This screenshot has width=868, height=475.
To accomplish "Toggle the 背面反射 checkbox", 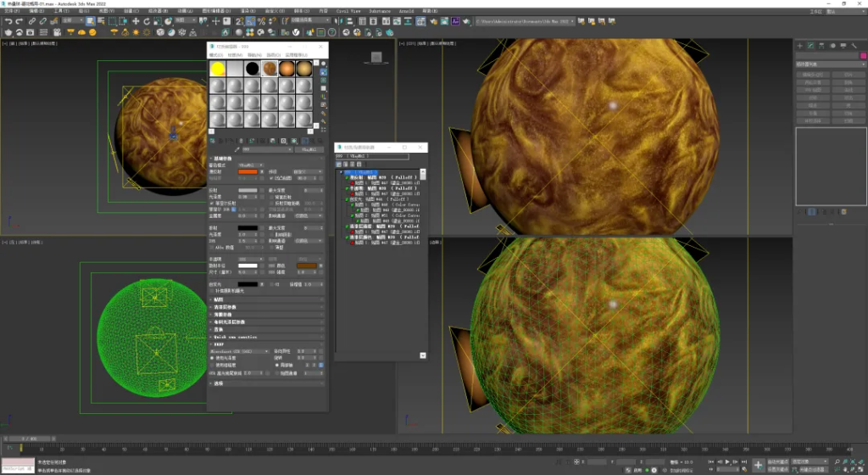I will click(271, 197).
